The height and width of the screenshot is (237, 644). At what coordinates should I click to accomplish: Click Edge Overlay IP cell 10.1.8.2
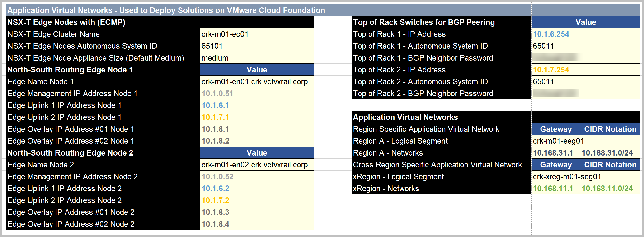pos(257,141)
